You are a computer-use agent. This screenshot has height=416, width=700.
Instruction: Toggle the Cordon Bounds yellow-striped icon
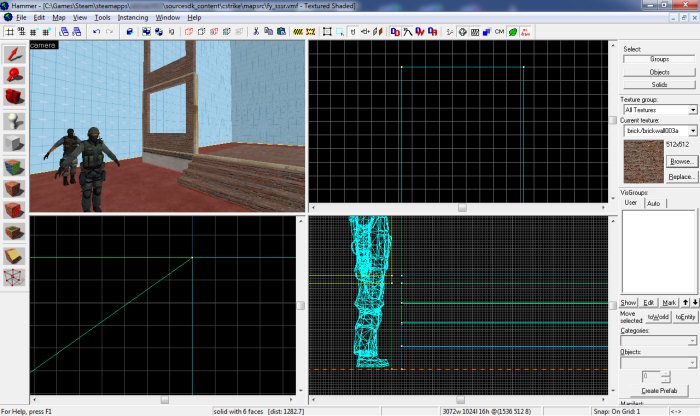(x=298, y=32)
